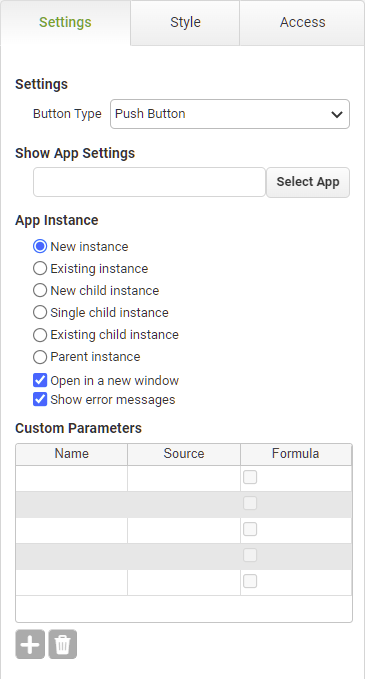Tick Formula checkbox in fourth parameter row
365x679 pixels.
(x=250, y=555)
